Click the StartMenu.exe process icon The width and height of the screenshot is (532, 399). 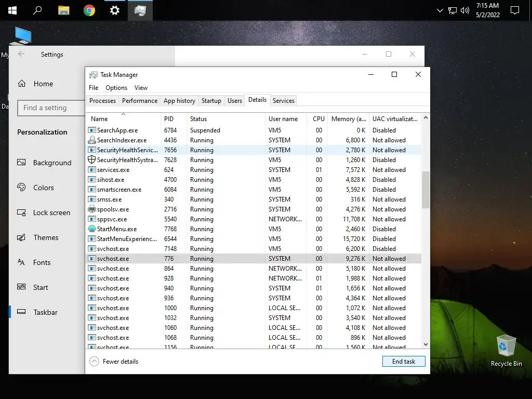pyautogui.click(x=91, y=229)
